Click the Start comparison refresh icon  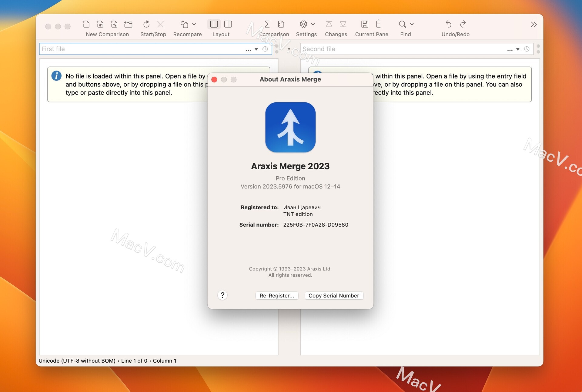(x=146, y=24)
